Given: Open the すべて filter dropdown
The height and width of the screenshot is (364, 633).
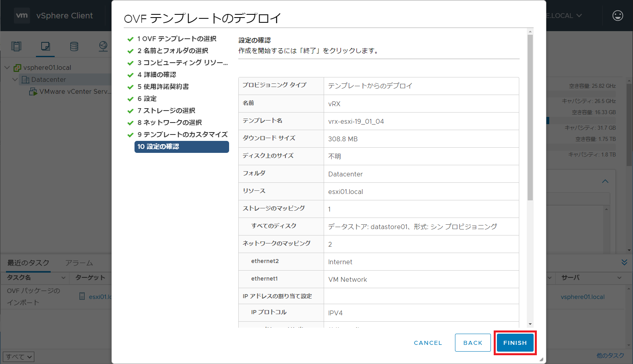Looking at the screenshot, I should coord(18,356).
